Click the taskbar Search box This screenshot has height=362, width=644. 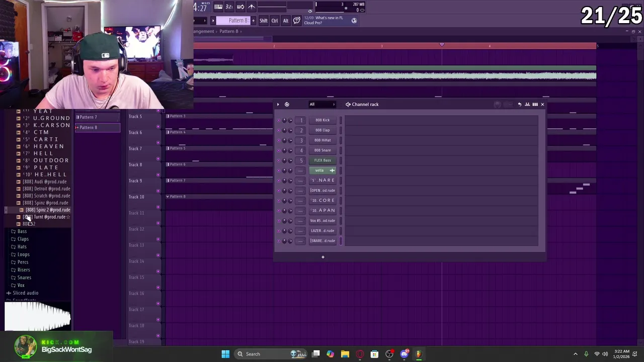click(x=272, y=354)
